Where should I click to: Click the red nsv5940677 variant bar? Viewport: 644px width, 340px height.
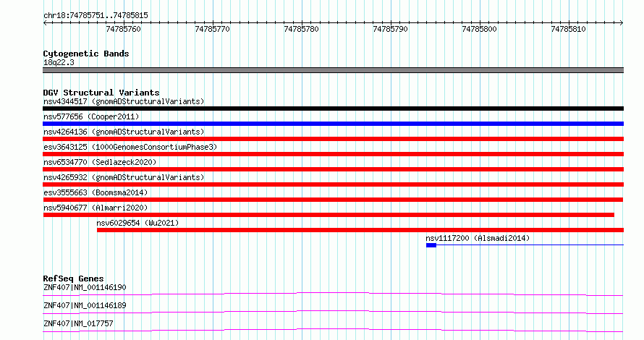[329, 215]
